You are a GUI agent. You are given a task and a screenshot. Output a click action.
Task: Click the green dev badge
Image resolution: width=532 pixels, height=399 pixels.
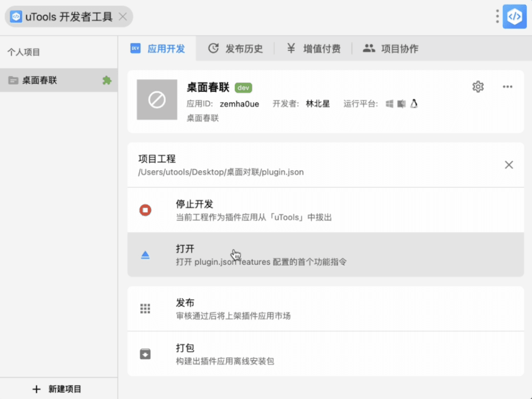click(x=243, y=87)
